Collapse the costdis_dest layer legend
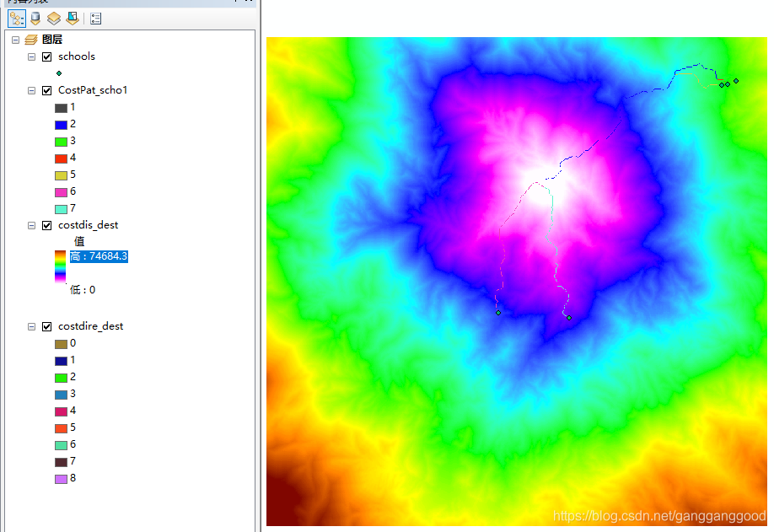This screenshot has height=532, width=774. click(31, 226)
